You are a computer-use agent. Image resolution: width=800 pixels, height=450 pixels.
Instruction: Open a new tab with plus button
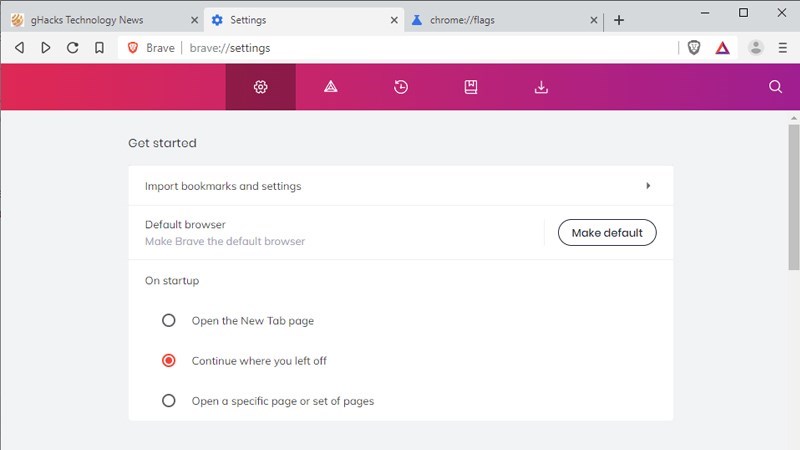coord(619,20)
